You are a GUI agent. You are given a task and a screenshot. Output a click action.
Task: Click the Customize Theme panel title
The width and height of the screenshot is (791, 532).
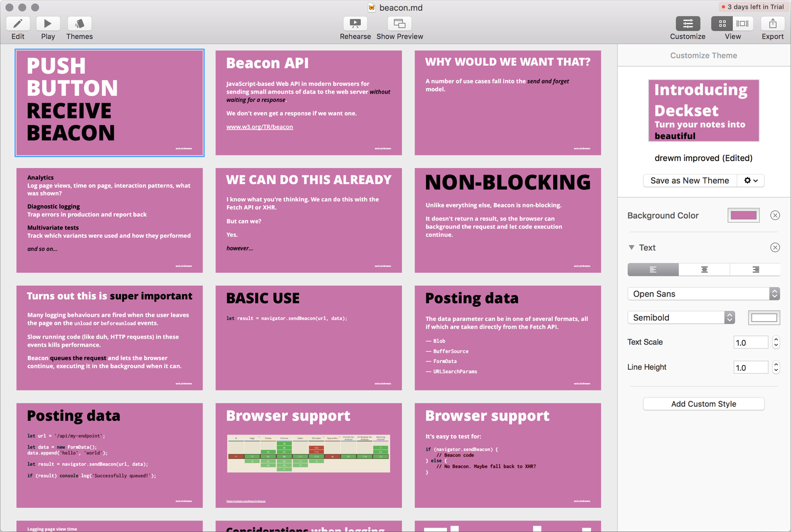click(x=703, y=55)
